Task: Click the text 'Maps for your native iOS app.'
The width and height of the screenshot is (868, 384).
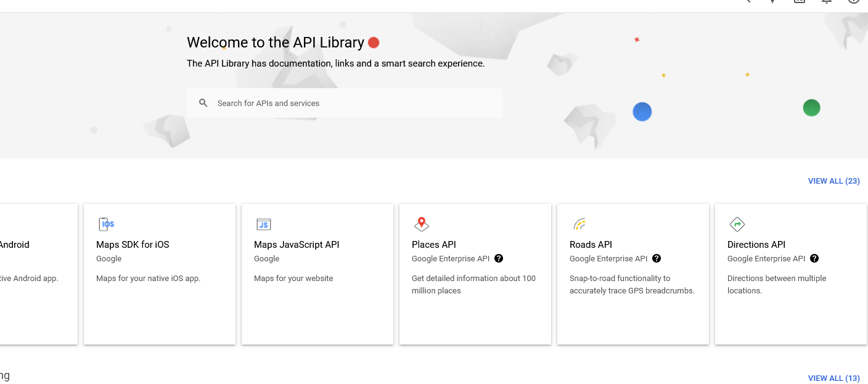Action: coord(148,279)
